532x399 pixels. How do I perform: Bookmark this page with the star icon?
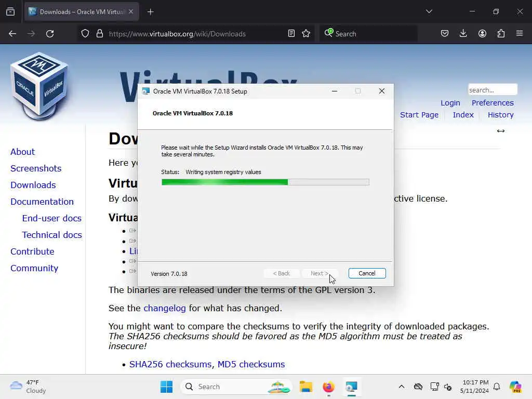click(306, 34)
